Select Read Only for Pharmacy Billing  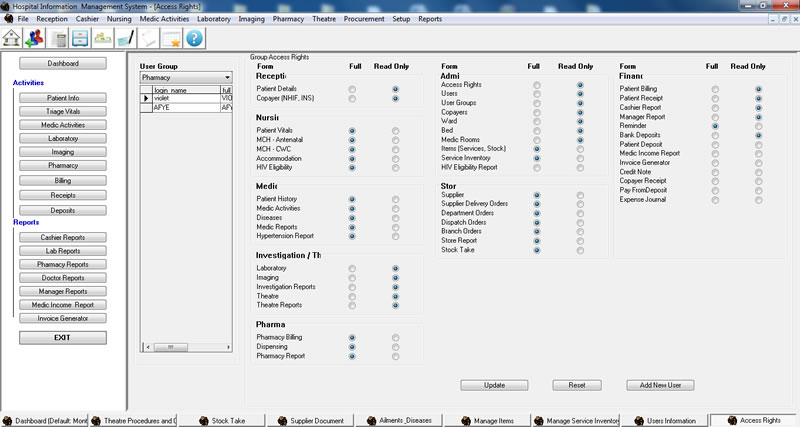pyautogui.click(x=396, y=338)
